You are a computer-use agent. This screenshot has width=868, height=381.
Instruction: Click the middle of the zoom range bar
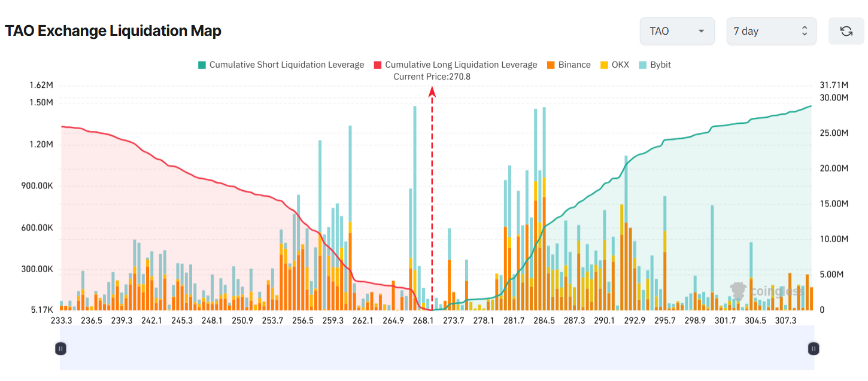click(436, 348)
